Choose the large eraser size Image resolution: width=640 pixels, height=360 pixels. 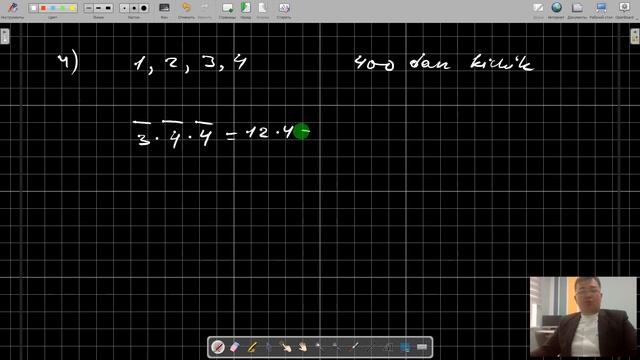tap(144, 8)
